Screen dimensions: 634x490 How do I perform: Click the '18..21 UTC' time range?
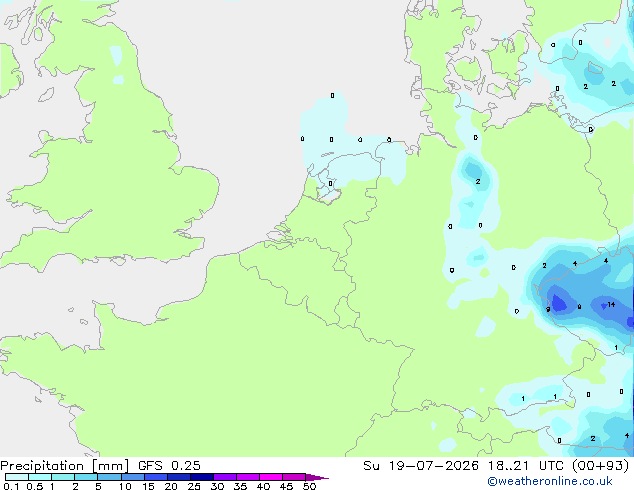point(526,466)
